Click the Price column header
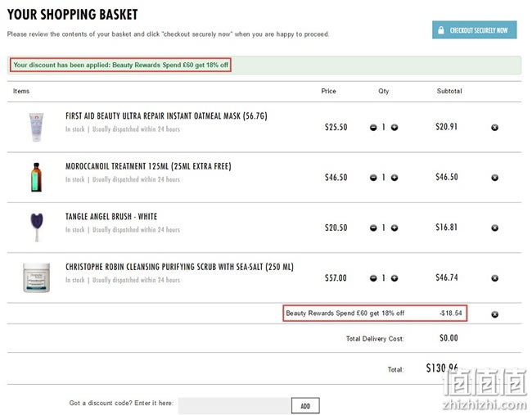 (x=328, y=91)
